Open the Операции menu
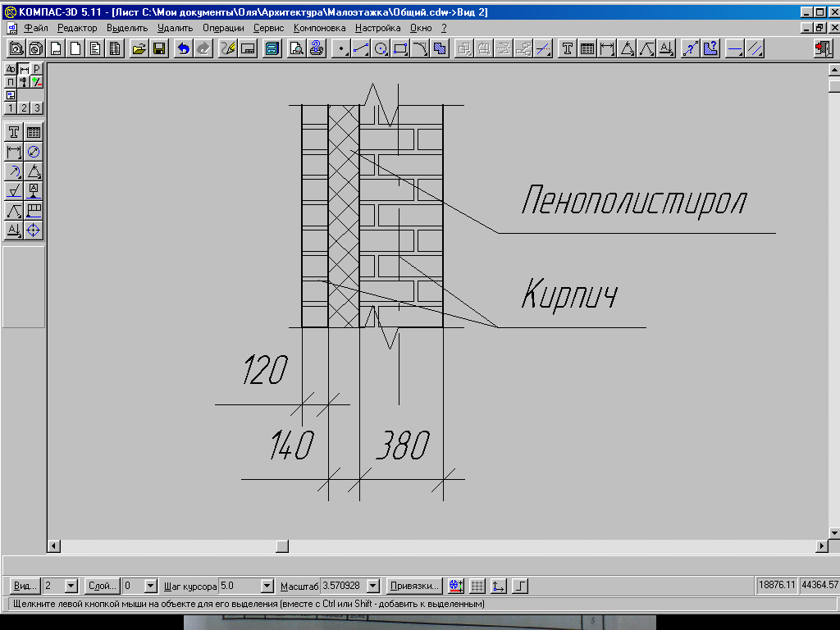Image resolution: width=840 pixels, height=630 pixels. click(x=223, y=28)
